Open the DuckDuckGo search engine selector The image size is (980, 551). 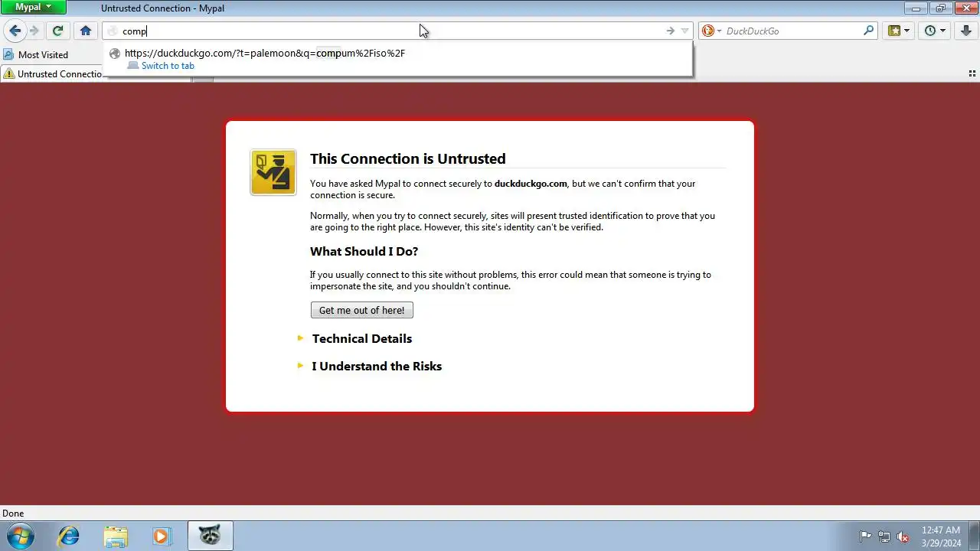click(x=712, y=31)
